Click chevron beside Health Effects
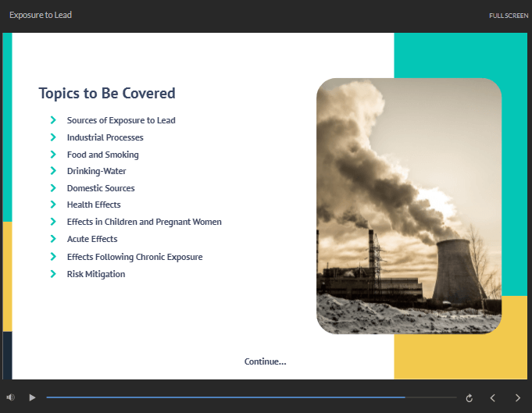This screenshot has height=413, width=532. (53, 205)
